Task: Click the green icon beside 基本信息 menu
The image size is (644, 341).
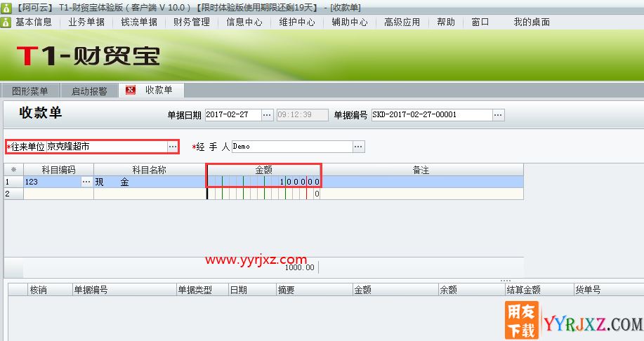Action: 6,22
